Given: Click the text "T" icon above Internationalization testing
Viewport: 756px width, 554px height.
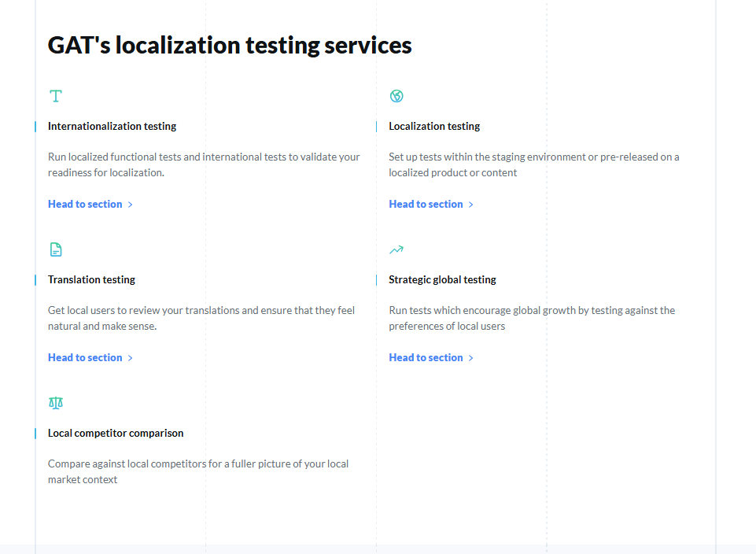Looking at the screenshot, I should tap(55, 96).
